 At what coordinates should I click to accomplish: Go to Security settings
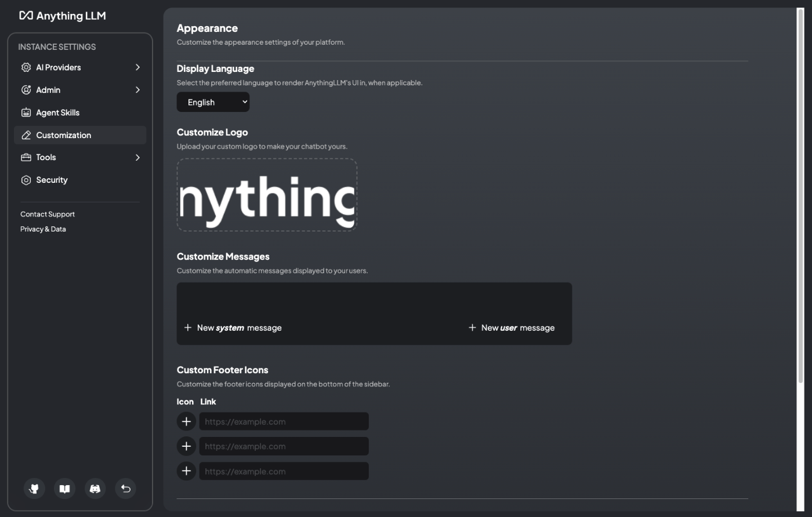click(x=80, y=180)
